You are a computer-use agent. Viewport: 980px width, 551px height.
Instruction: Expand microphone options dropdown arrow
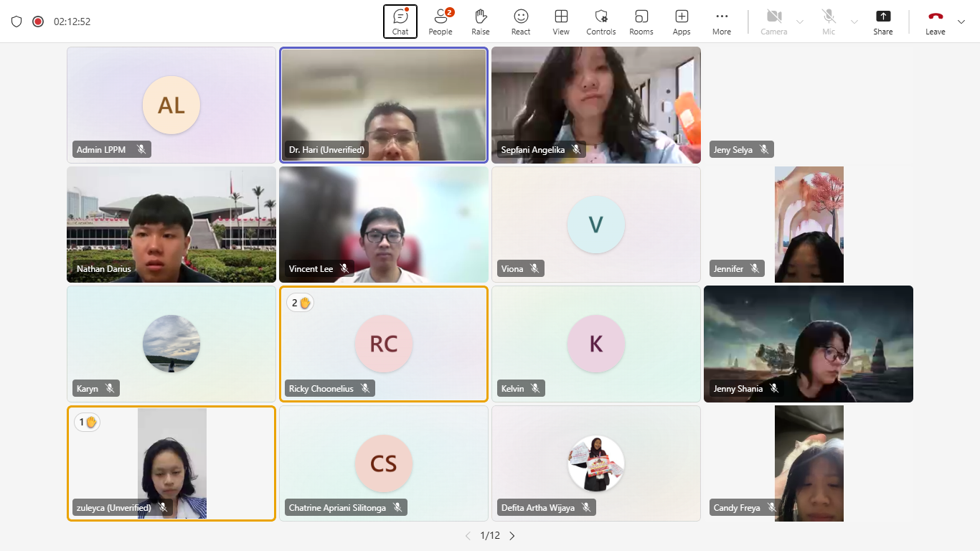click(854, 22)
